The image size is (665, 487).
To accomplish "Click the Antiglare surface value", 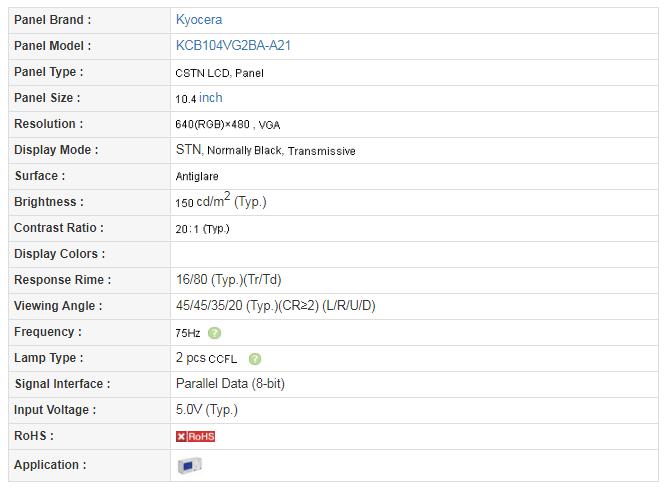I will pyautogui.click(x=197, y=177).
